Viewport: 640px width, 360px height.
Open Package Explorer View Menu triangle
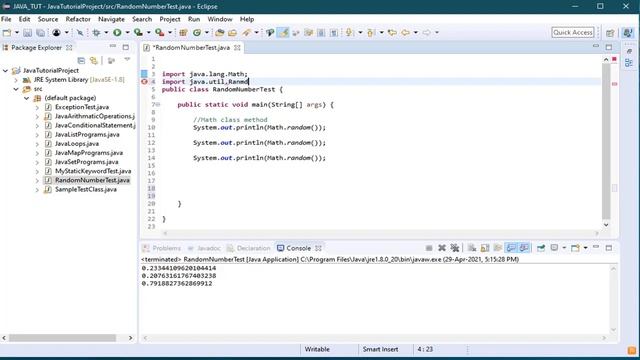[127, 60]
